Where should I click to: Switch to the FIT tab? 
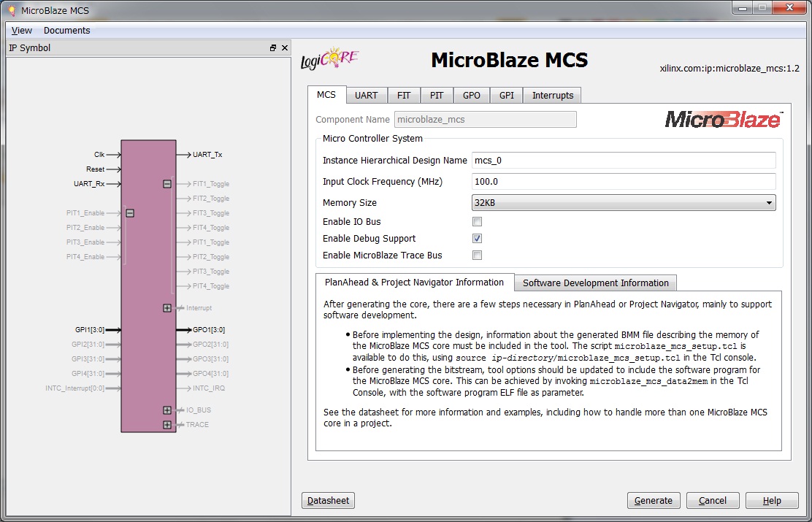pyautogui.click(x=404, y=96)
